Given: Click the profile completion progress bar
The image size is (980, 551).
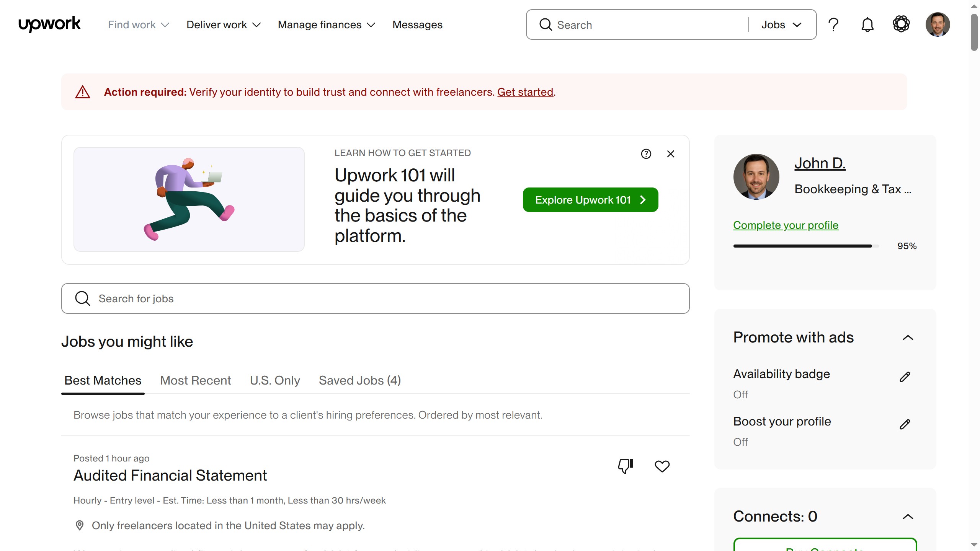Looking at the screenshot, I should (x=806, y=246).
